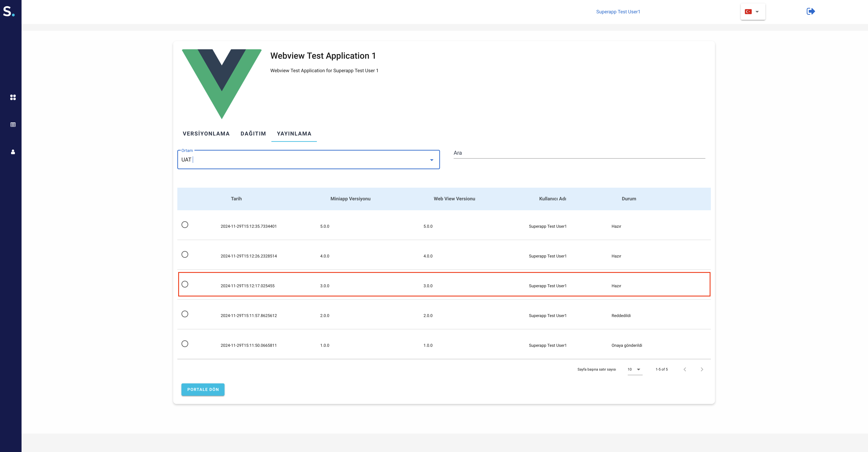Open the dashboard grid icon in sidebar
Viewport: 868px width, 452px height.
pos(13,97)
